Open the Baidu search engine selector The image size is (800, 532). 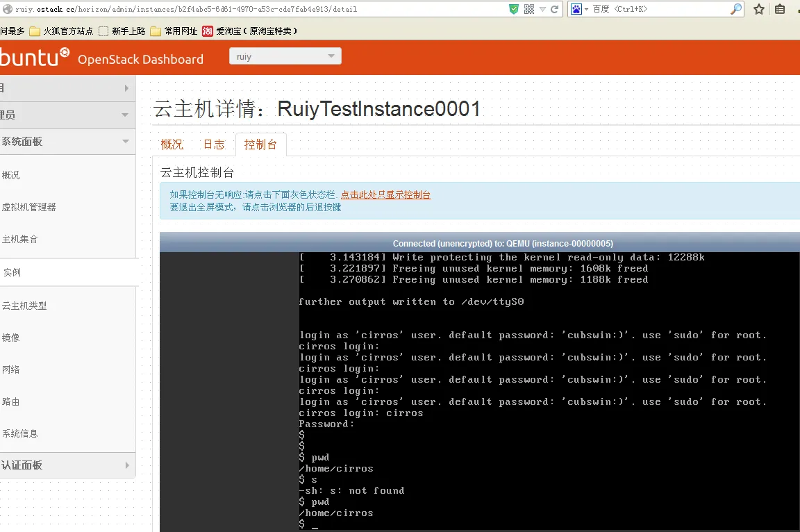[579, 9]
